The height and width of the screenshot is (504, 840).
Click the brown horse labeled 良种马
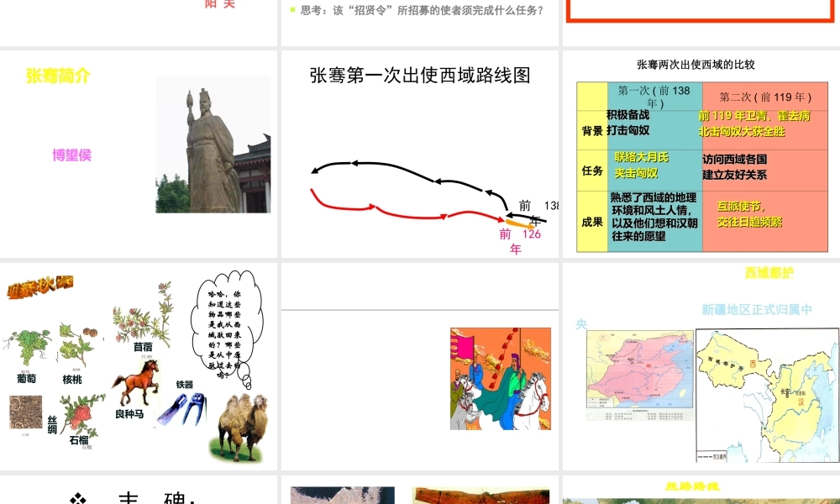point(136,382)
